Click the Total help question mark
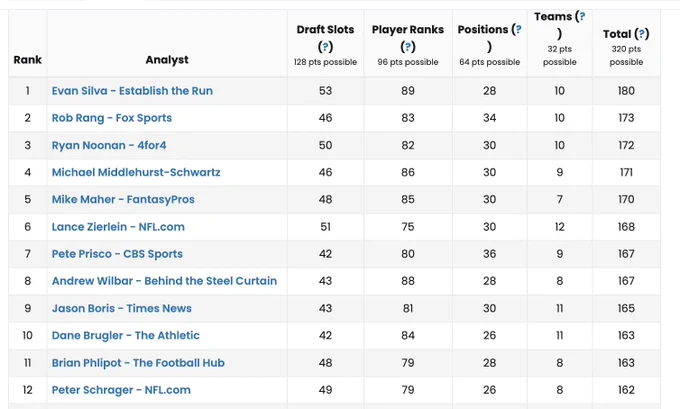Viewport: 680px width, 409px height. tap(641, 34)
